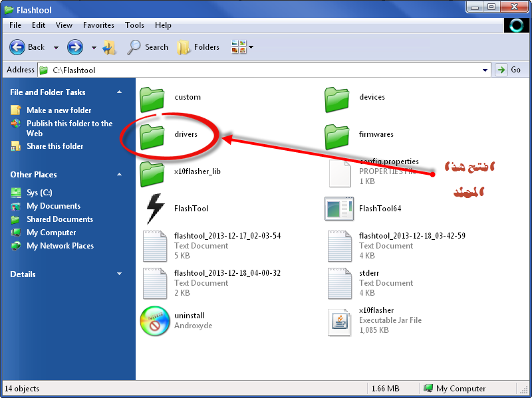Open the File menu

(x=15, y=25)
